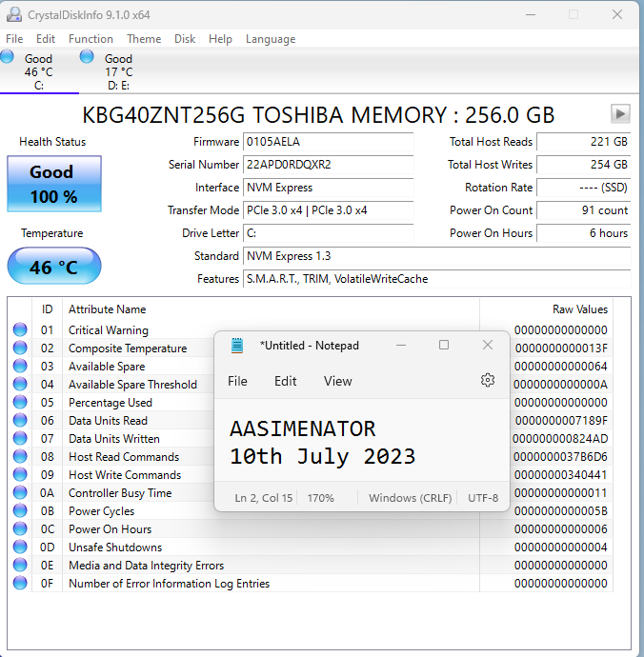Screen dimensions: 644x657
Task: Open Notepad Edit menu
Action: click(285, 381)
